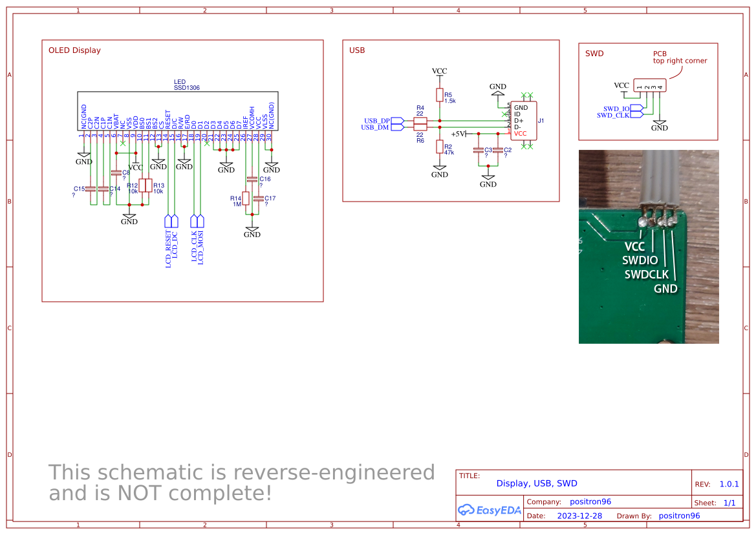
Task: Select the +5V power flag near C3
Action: point(460,133)
